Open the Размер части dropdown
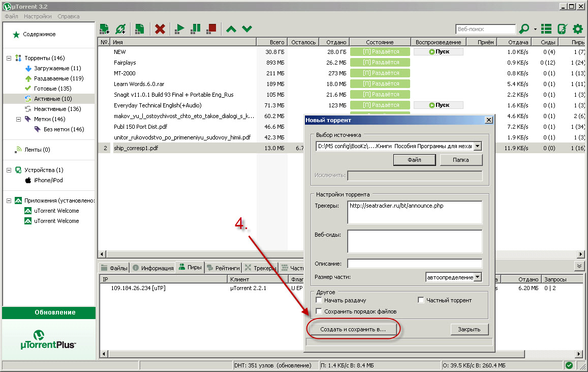 click(477, 277)
